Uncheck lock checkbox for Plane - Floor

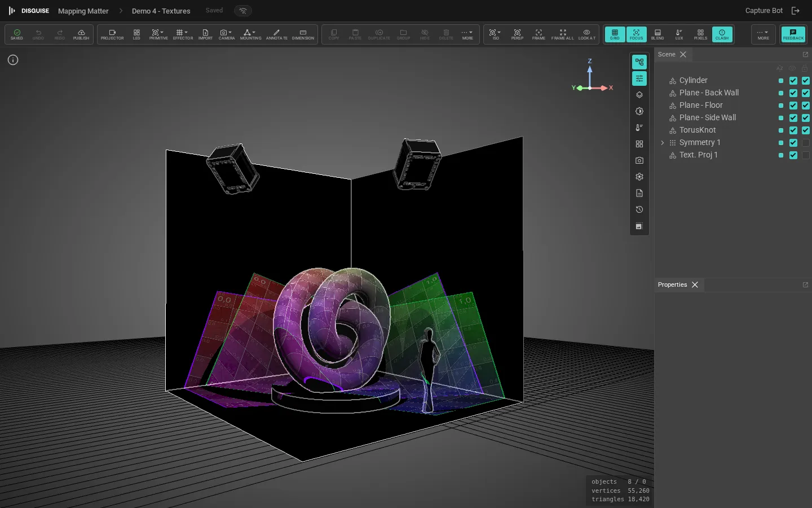coord(806,106)
